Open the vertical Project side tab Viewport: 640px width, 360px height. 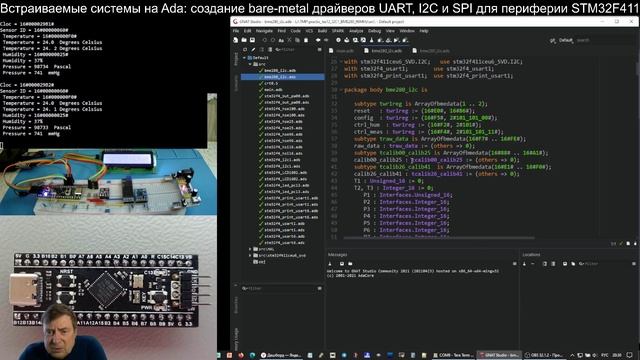[x=236, y=58]
